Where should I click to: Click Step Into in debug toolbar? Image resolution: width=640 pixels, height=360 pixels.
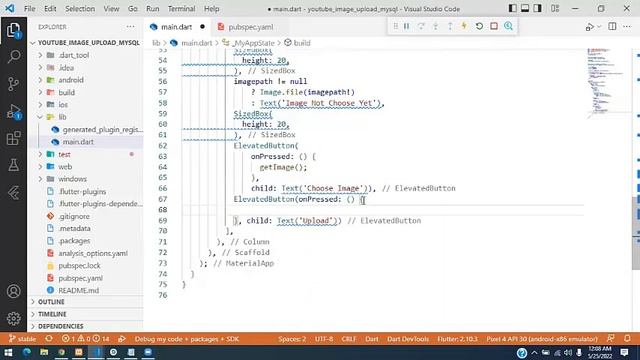(x=436, y=26)
